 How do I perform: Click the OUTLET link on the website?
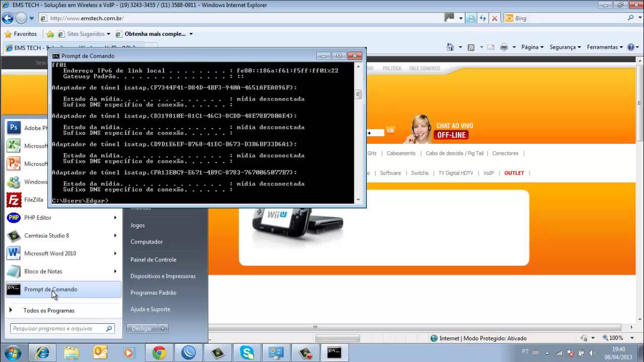click(514, 173)
